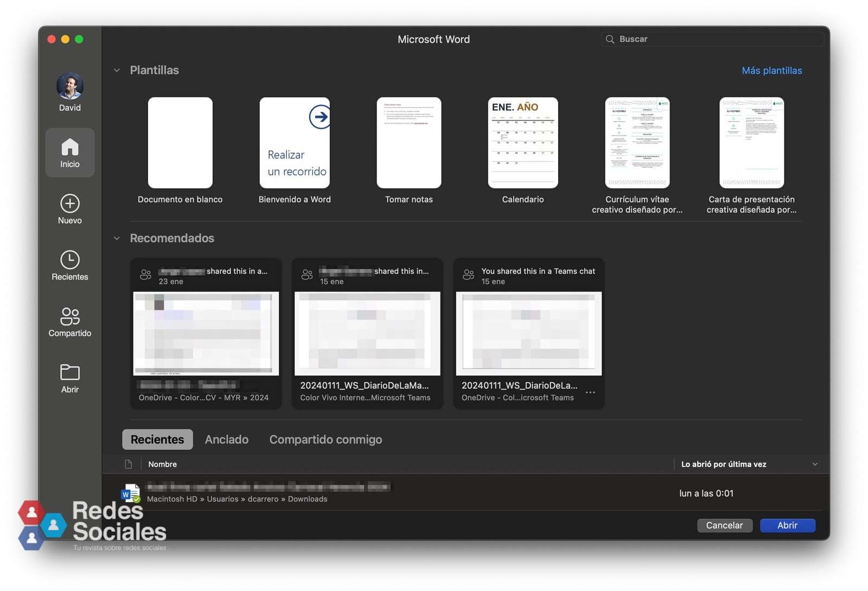Focus the Buscar search field
This screenshot has width=868, height=591.
click(x=712, y=39)
